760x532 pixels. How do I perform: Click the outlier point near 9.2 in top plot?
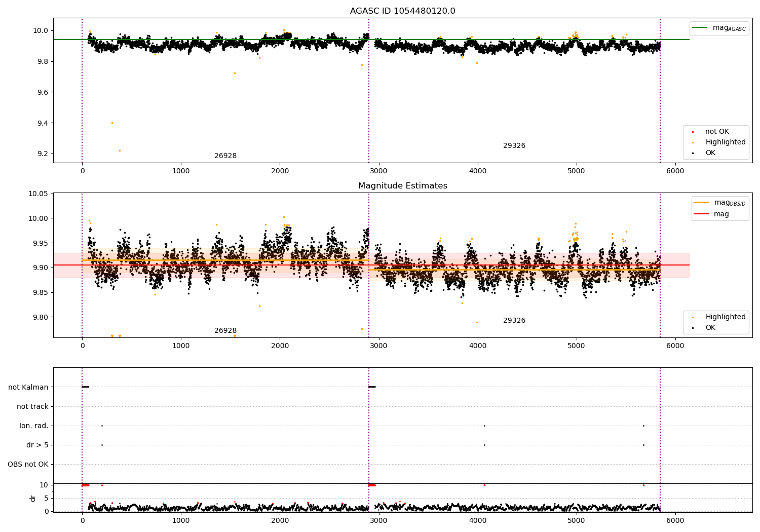coord(120,150)
